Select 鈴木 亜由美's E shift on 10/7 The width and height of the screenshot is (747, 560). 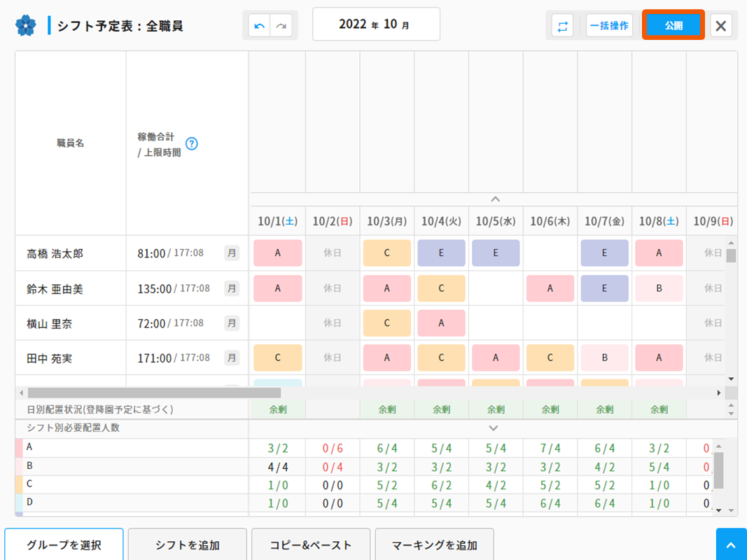(x=604, y=288)
